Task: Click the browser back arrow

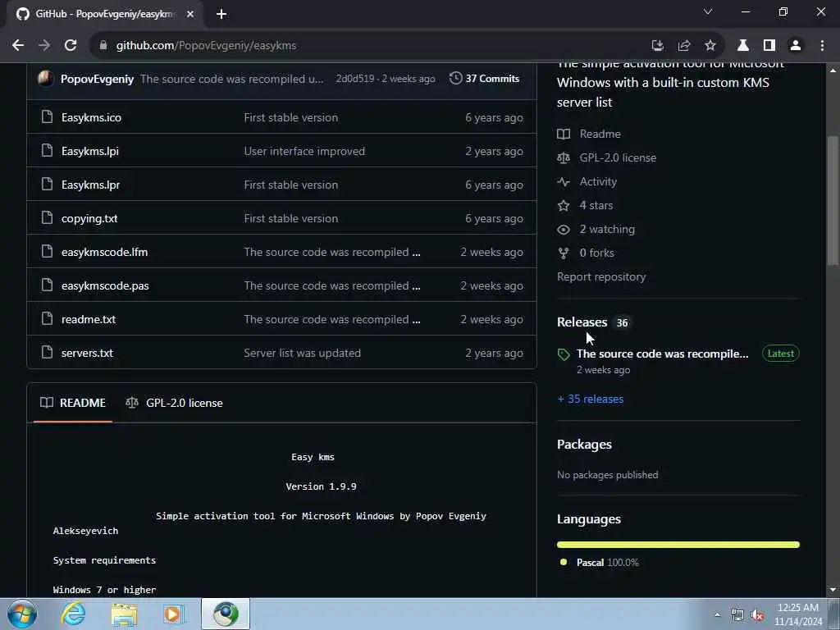Action: point(18,46)
